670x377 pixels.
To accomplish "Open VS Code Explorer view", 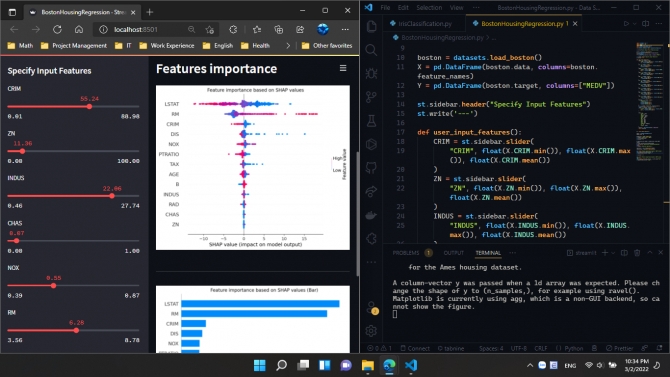I will point(371,27).
